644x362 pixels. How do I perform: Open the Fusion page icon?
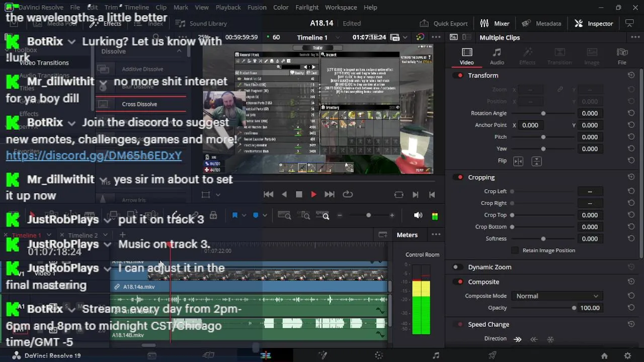coord(323,355)
